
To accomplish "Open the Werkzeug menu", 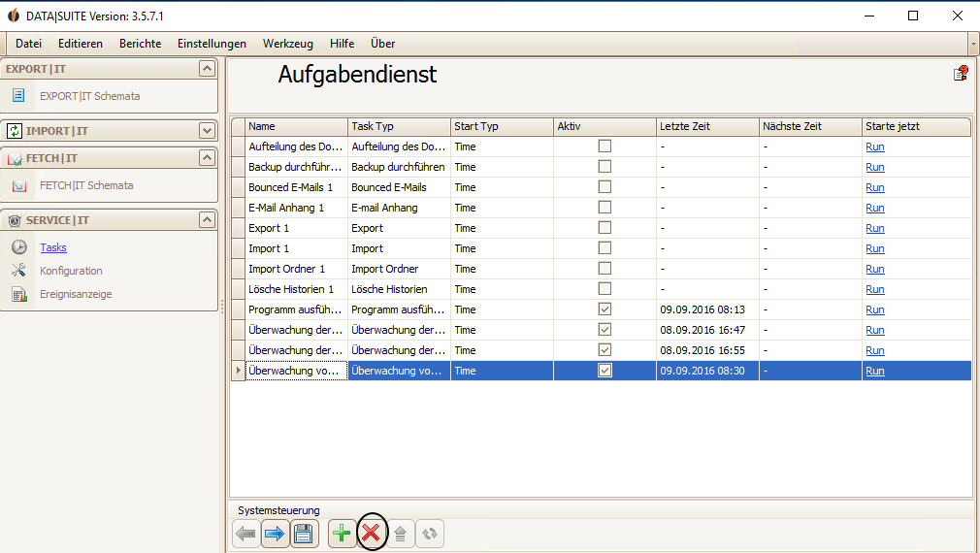I will (288, 44).
